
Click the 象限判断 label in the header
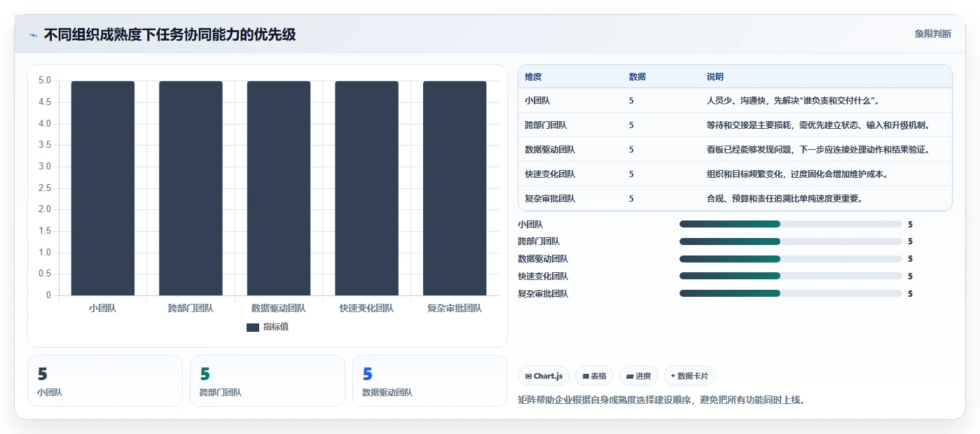[932, 34]
